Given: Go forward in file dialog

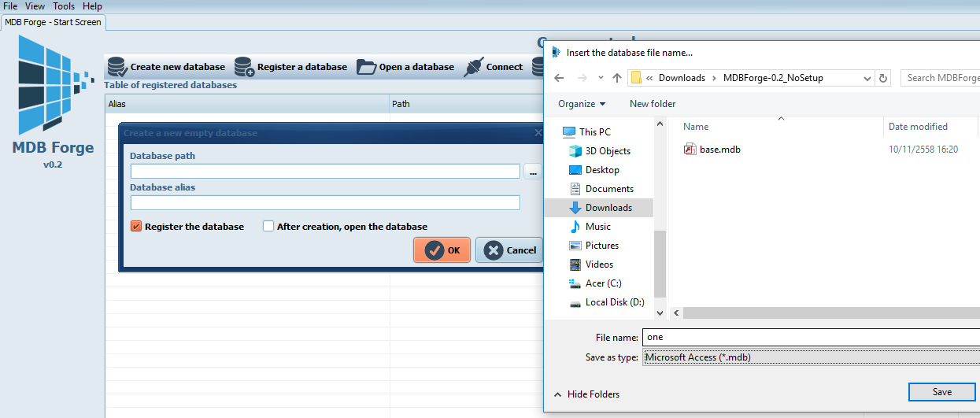Looking at the screenshot, I should coord(582,78).
